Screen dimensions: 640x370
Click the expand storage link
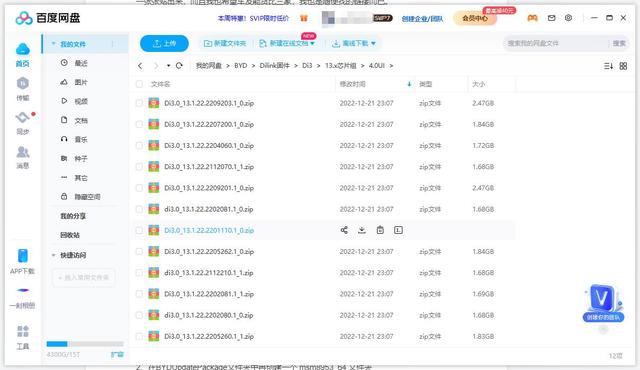117,354
